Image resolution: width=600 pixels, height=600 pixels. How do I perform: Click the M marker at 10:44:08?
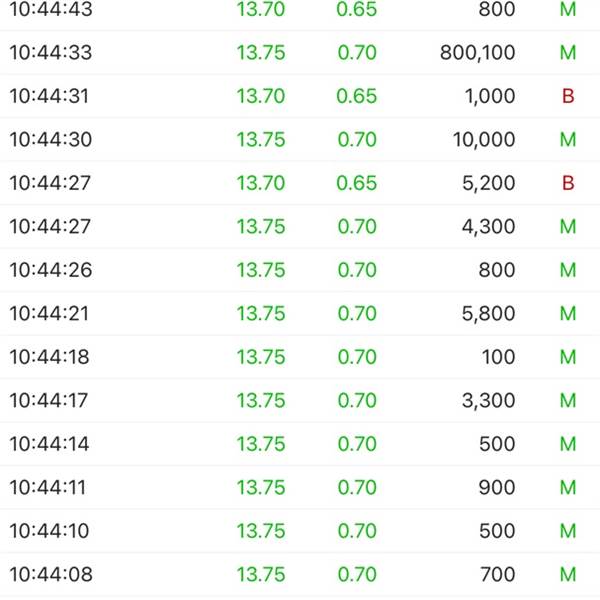click(x=568, y=574)
